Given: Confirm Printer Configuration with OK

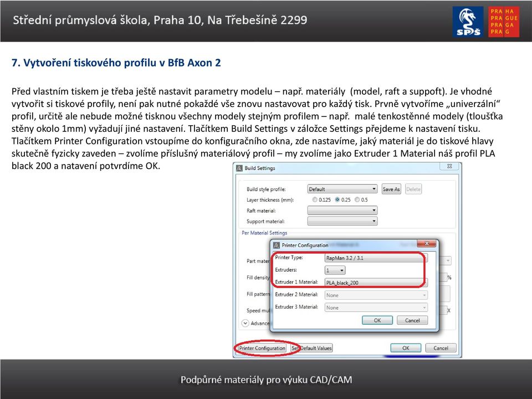Looking at the screenshot, I should pyautogui.click(x=377, y=320).
